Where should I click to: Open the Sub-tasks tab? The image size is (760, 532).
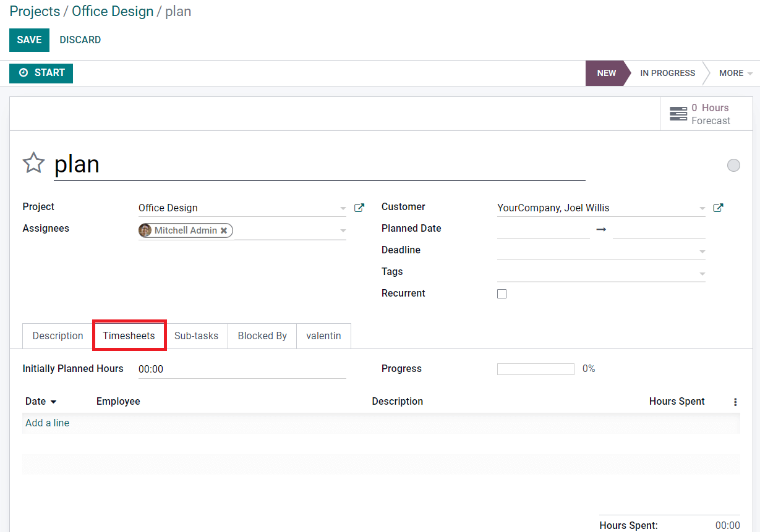click(x=196, y=336)
